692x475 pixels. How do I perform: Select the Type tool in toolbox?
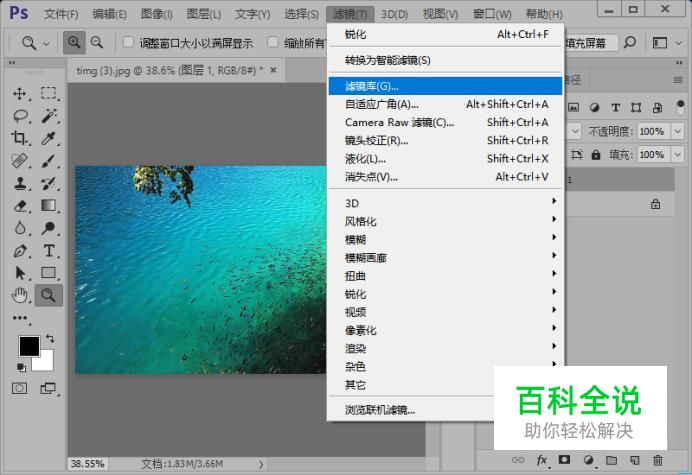49,251
